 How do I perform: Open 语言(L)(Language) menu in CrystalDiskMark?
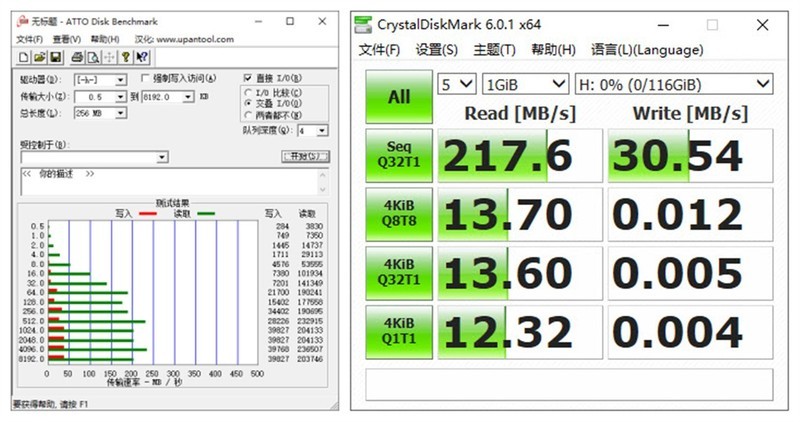647,50
